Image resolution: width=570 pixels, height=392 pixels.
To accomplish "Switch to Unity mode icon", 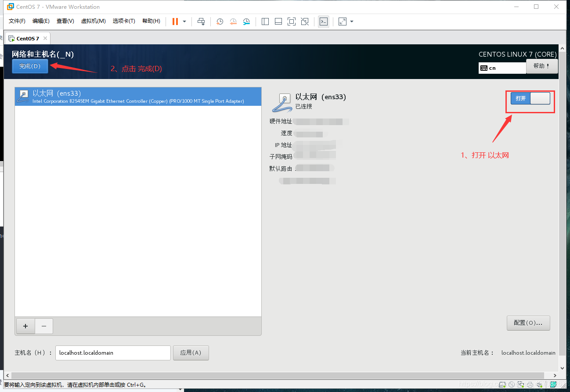I will [x=305, y=22].
